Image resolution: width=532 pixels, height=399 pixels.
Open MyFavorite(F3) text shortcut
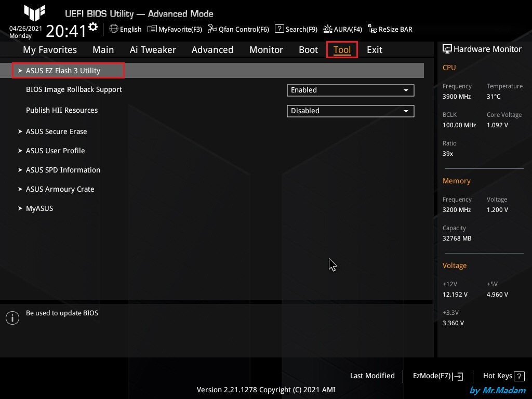(180, 30)
